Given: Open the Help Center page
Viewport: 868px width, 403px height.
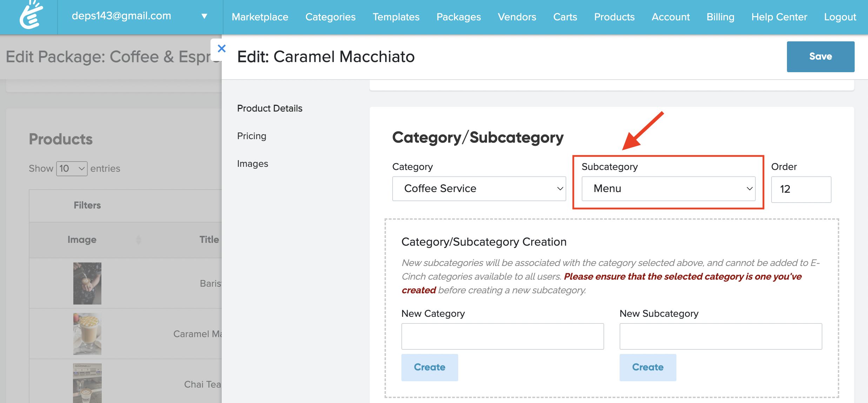Looking at the screenshot, I should click(779, 17).
